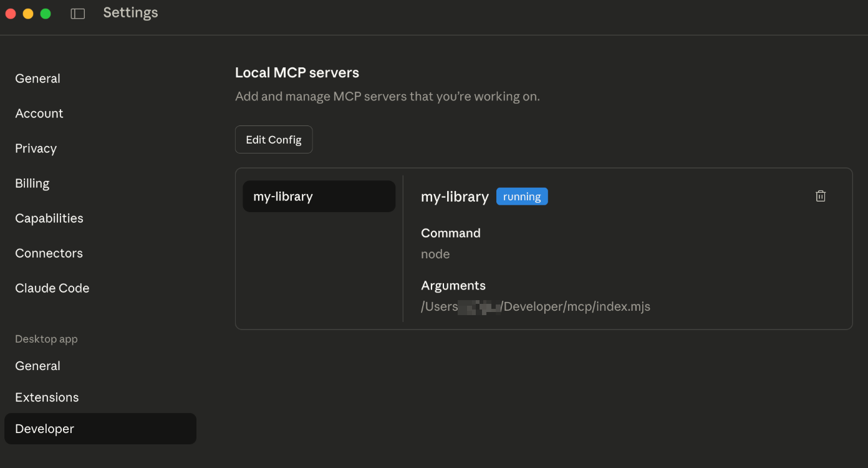868x468 pixels.
Task: Navigate to Connectors settings
Action: coord(49,253)
